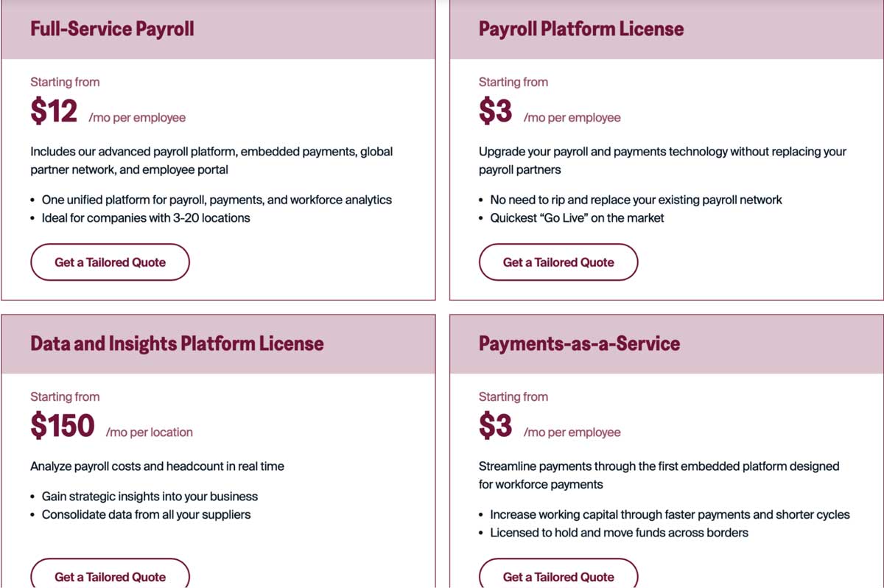Select the Data and Insights Platform License header

pyautogui.click(x=176, y=344)
